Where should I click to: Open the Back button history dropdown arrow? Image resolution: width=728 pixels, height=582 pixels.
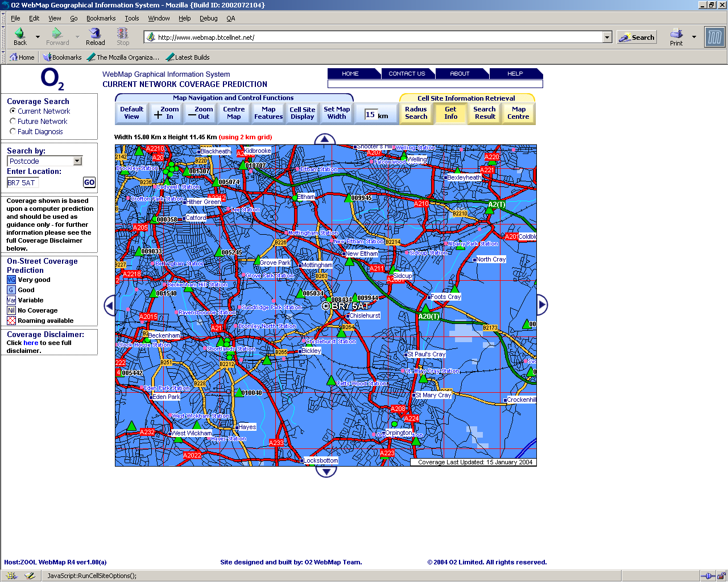point(38,37)
